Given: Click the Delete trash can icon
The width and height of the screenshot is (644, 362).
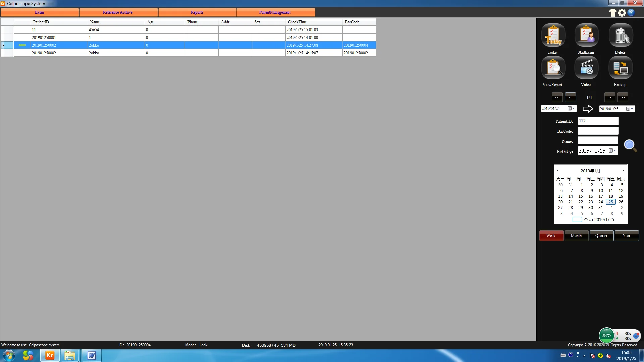Looking at the screenshot, I should [x=621, y=36].
